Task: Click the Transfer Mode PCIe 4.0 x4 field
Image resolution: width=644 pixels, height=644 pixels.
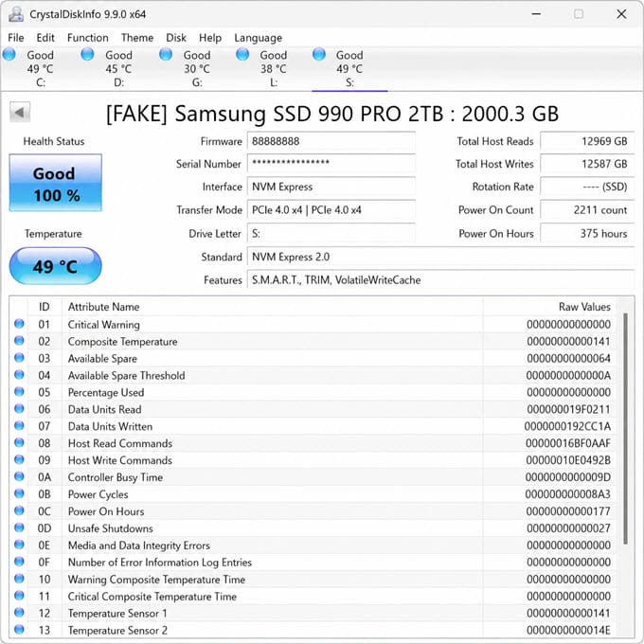Action: [331, 210]
